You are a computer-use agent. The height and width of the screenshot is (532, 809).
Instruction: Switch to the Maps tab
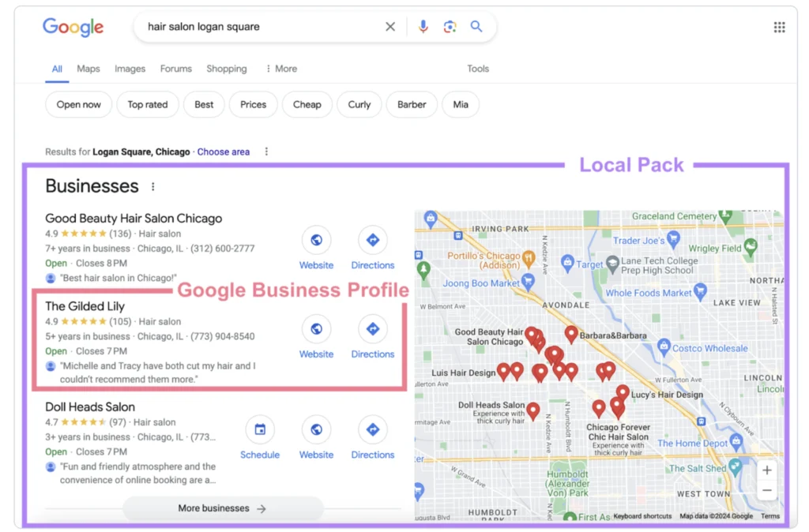(x=88, y=69)
